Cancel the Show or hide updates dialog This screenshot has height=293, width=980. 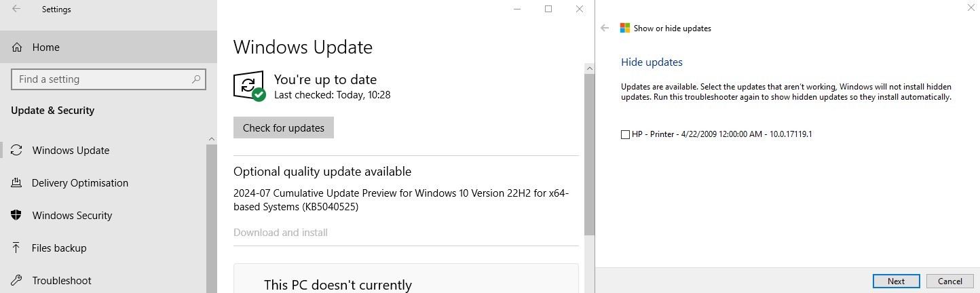tap(949, 281)
